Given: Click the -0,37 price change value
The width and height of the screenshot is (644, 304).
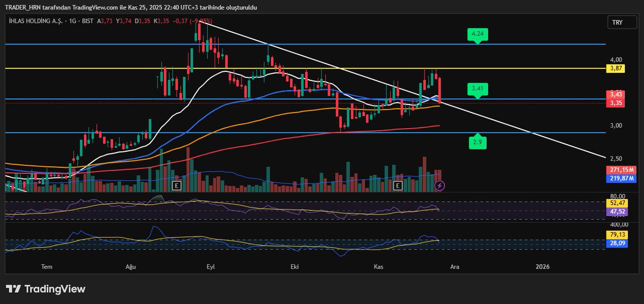Looking at the screenshot, I should click(x=180, y=21).
